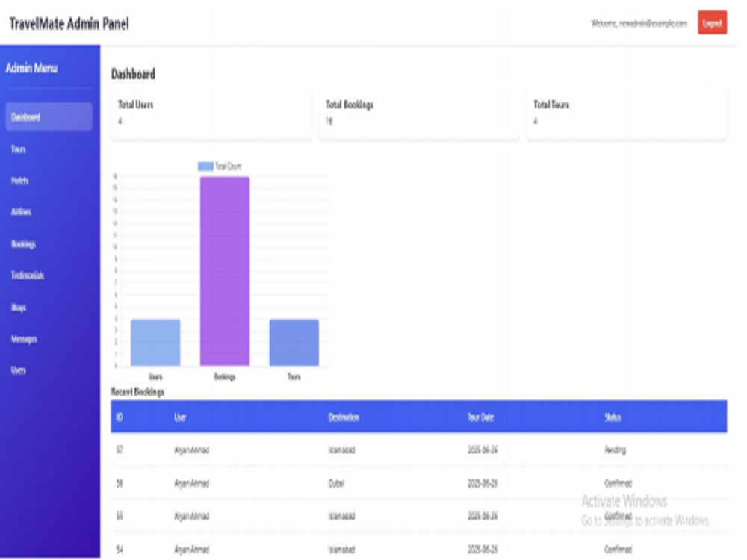
Task: Click the Status column header
Action: pyautogui.click(x=613, y=417)
